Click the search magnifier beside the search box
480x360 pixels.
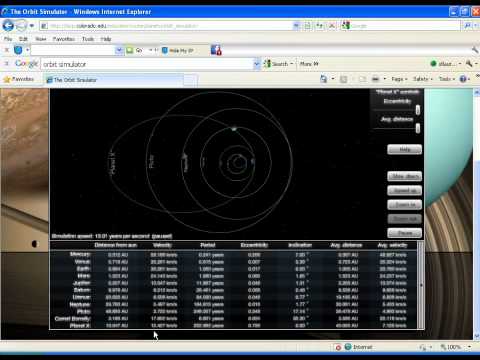coord(468,26)
